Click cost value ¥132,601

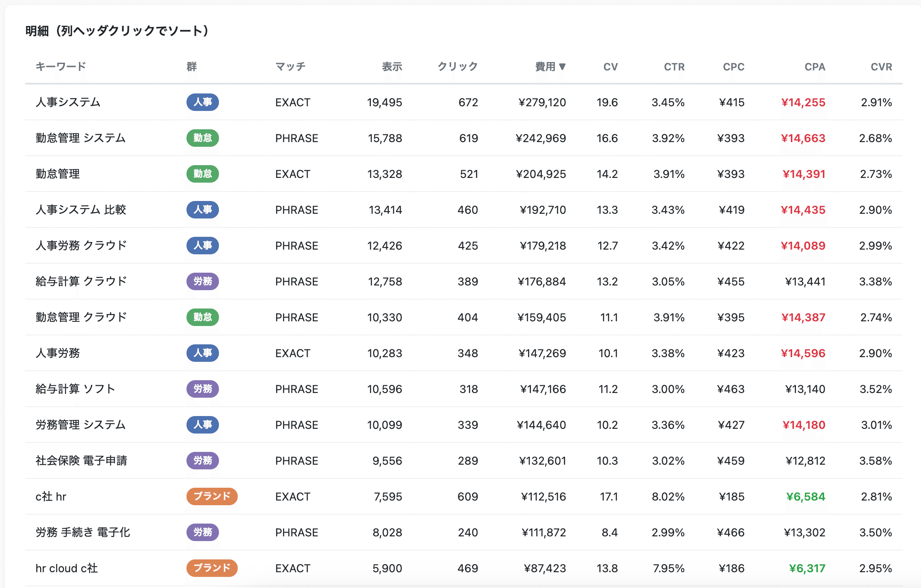pos(542,461)
